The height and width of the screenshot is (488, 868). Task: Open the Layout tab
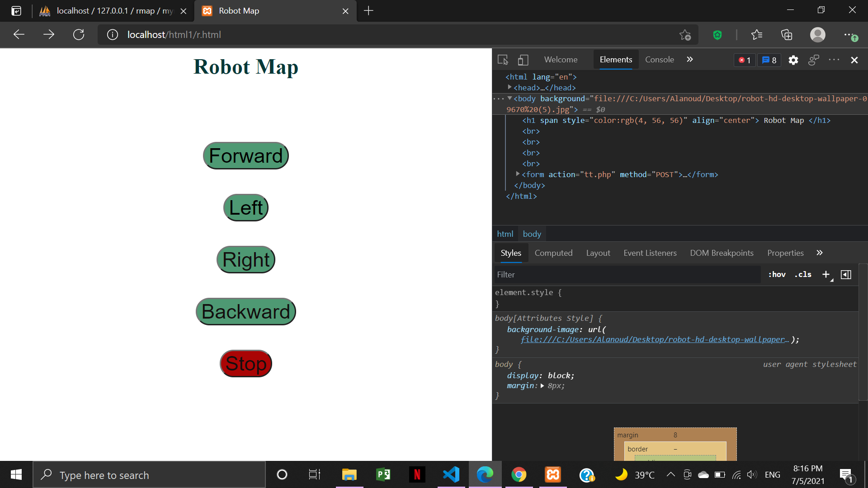click(598, 253)
